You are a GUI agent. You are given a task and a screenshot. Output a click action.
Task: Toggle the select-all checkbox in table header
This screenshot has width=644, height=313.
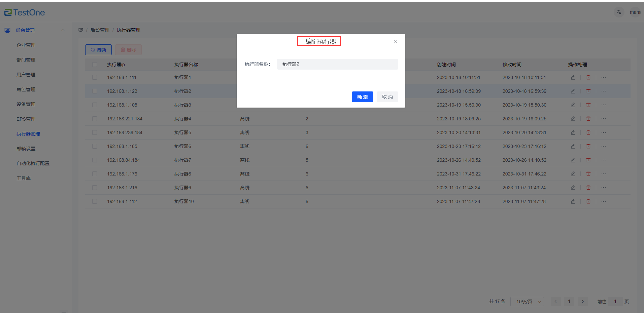coord(95,65)
